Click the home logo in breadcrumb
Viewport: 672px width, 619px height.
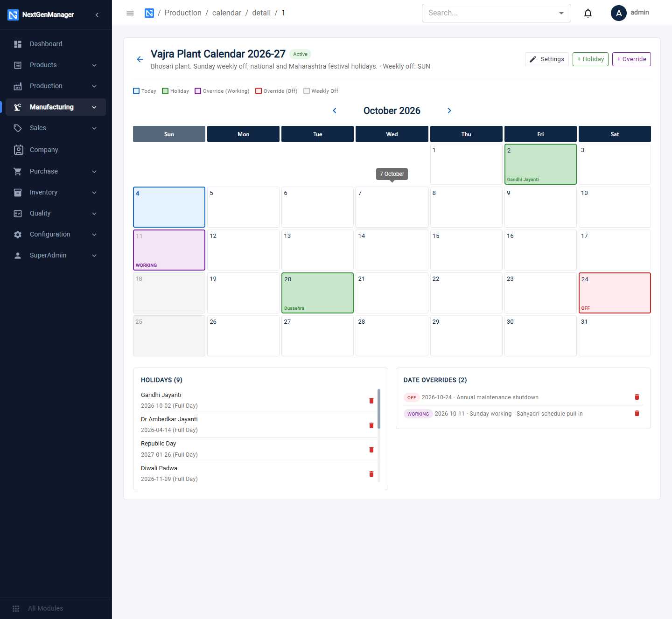click(x=149, y=13)
